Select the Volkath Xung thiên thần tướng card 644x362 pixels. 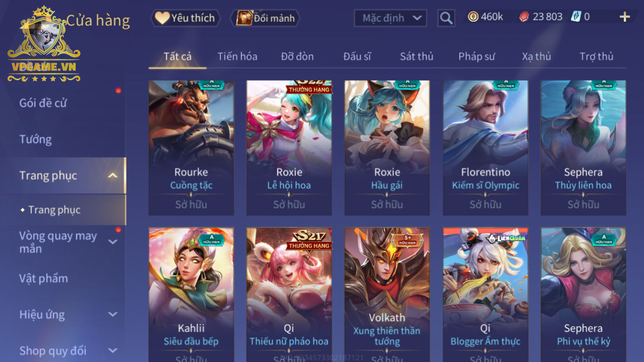tap(387, 294)
